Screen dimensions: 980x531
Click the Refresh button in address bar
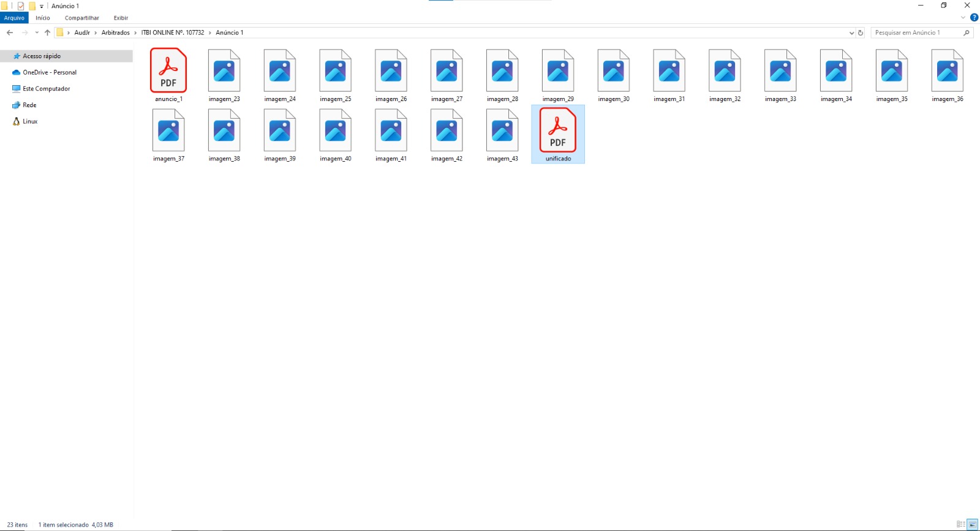[861, 32]
